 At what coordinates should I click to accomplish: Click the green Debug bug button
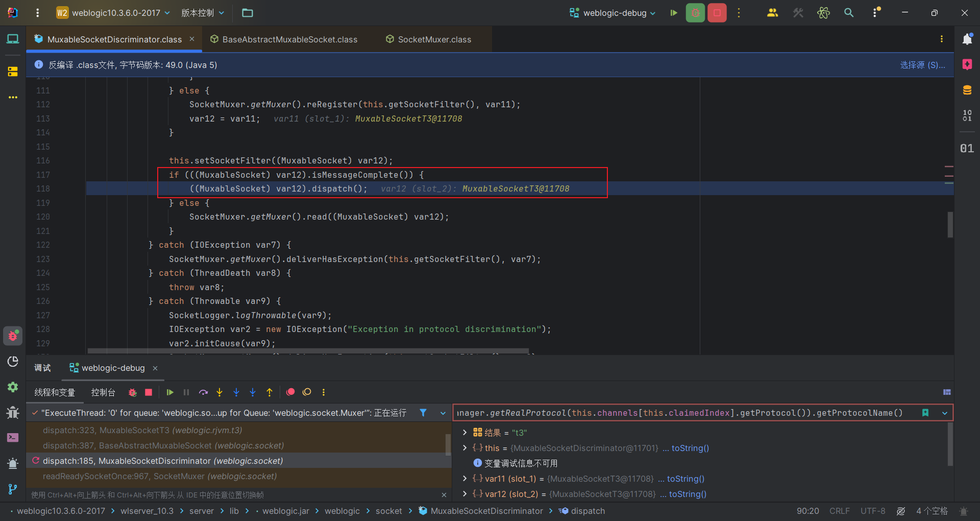[x=695, y=13]
